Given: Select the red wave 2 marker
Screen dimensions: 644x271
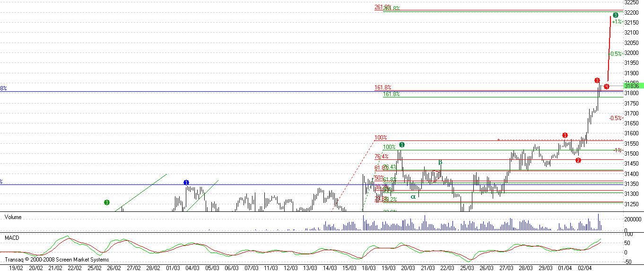Looking at the screenshot, I should tap(578, 160).
